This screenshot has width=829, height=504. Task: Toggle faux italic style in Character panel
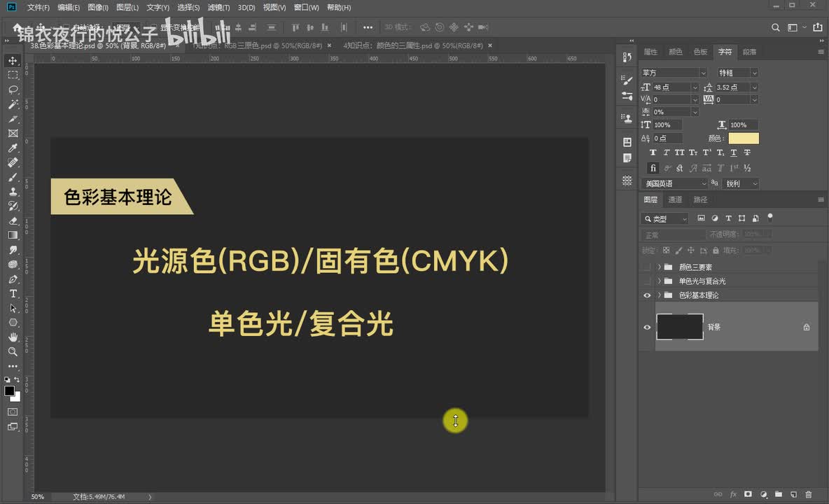tap(666, 153)
